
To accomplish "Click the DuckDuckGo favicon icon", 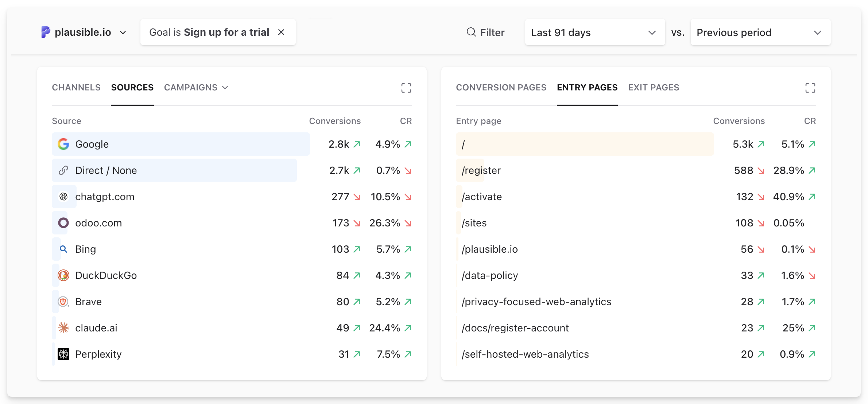I will point(63,275).
